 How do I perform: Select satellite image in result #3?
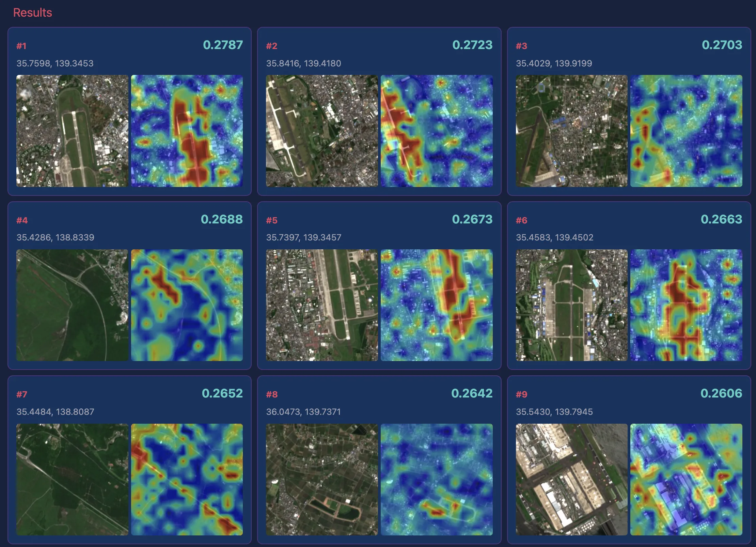(x=571, y=131)
